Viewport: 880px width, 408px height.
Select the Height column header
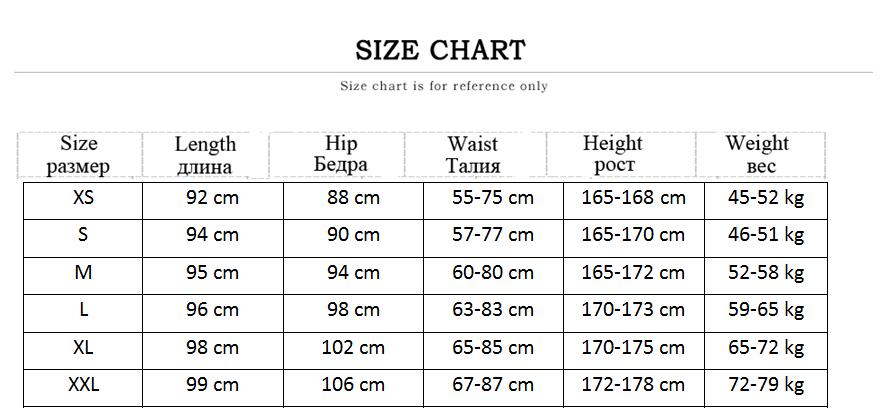pyautogui.click(x=613, y=154)
